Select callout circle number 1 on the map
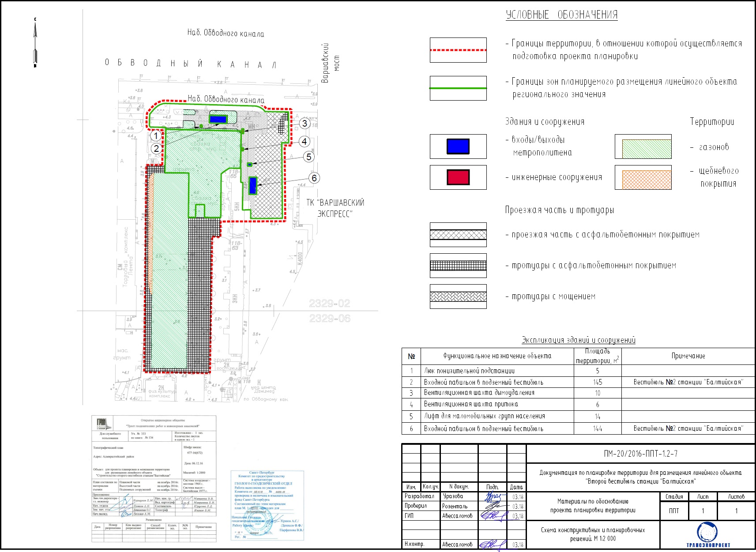 (x=155, y=136)
